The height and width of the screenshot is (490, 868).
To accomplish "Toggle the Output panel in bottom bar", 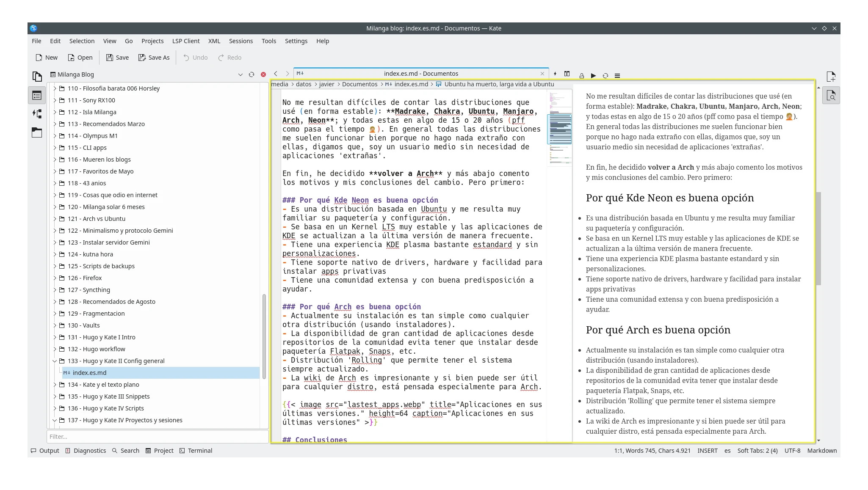I will (45, 451).
